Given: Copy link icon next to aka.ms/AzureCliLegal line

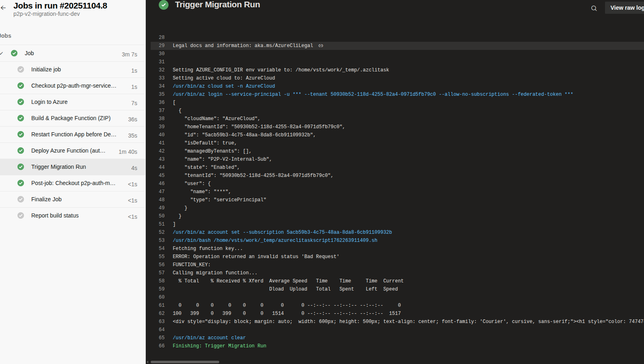Looking at the screenshot, I should (321, 46).
